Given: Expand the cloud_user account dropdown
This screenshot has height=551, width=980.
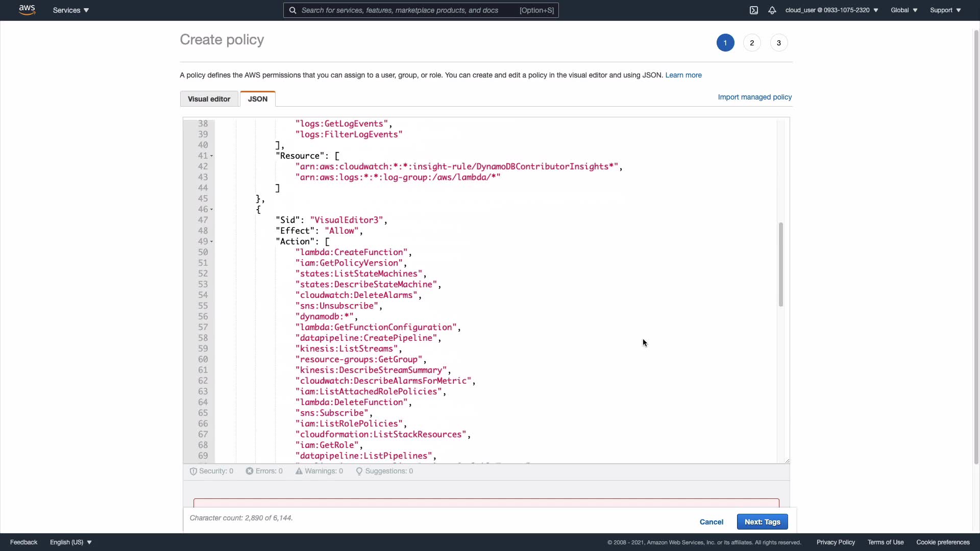Looking at the screenshot, I should (831, 10).
